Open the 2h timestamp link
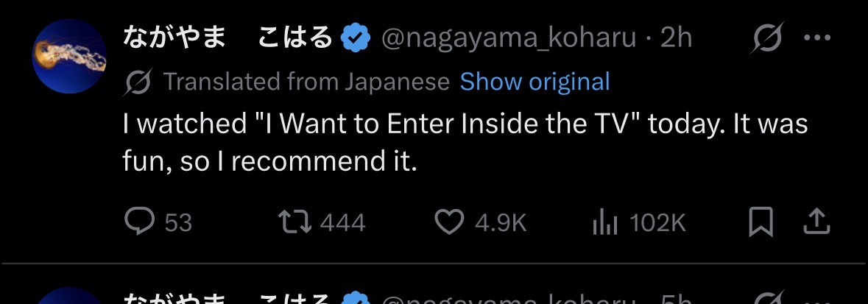The width and height of the screenshot is (868, 304). click(677, 38)
